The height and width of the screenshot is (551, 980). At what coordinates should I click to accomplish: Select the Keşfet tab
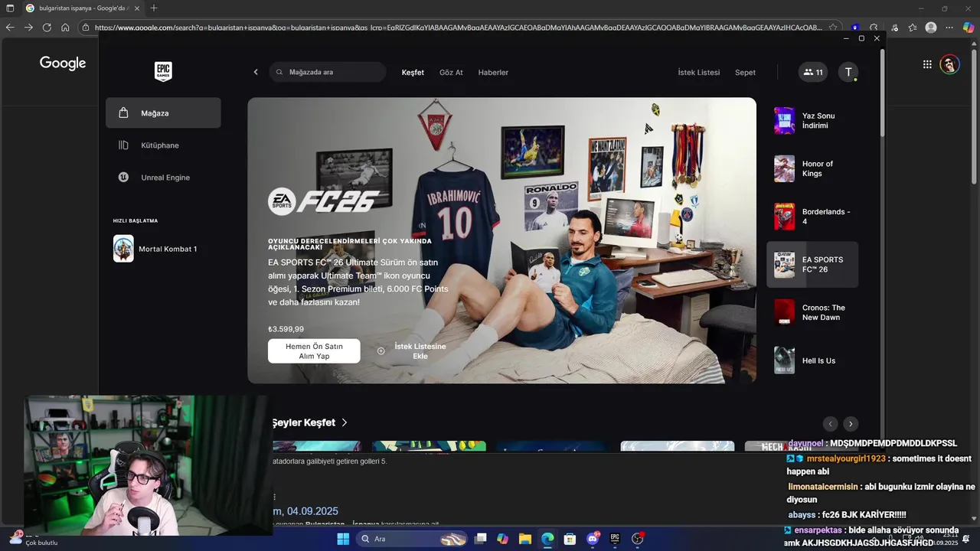pyautogui.click(x=413, y=72)
